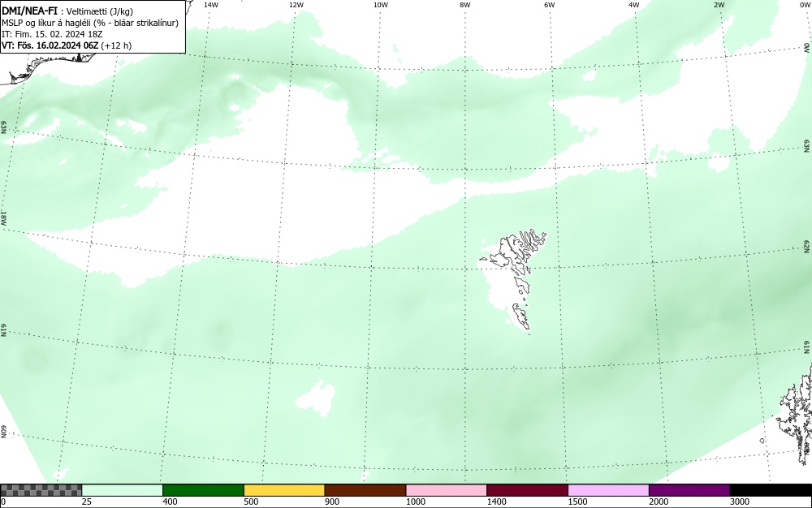
Task: Click the lavender 1500–2000 legend swatch
Action: (x=608, y=490)
